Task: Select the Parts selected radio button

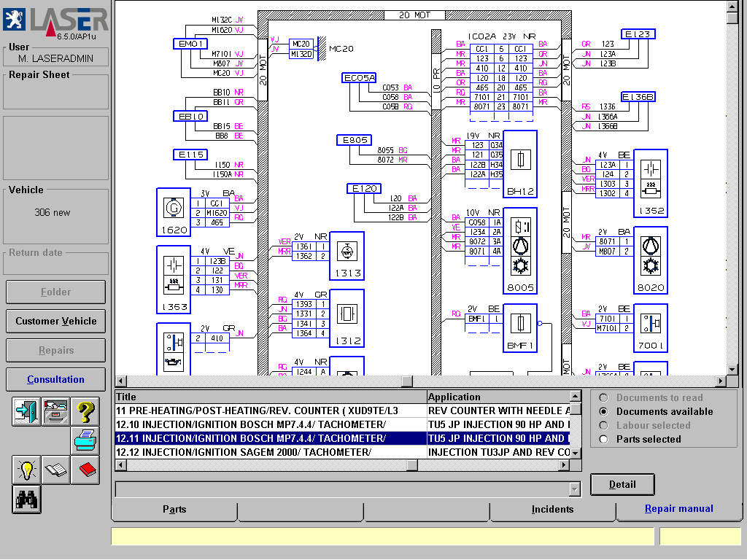Action: pyautogui.click(x=603, y=439)
